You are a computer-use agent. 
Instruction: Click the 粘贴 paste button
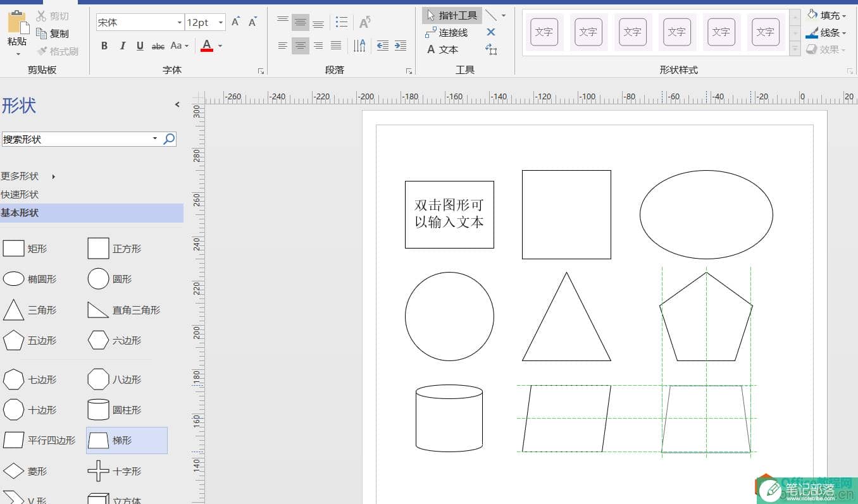coord(17,30)
